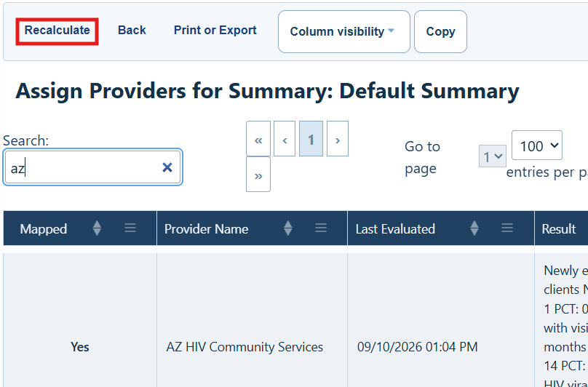Select page 1 in pagination

click(x=311, y=138)
